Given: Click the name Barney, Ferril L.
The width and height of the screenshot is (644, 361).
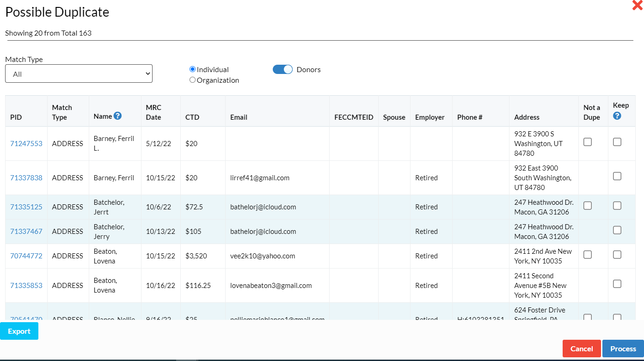Looking at the screenshot, I should click(114, 143).
